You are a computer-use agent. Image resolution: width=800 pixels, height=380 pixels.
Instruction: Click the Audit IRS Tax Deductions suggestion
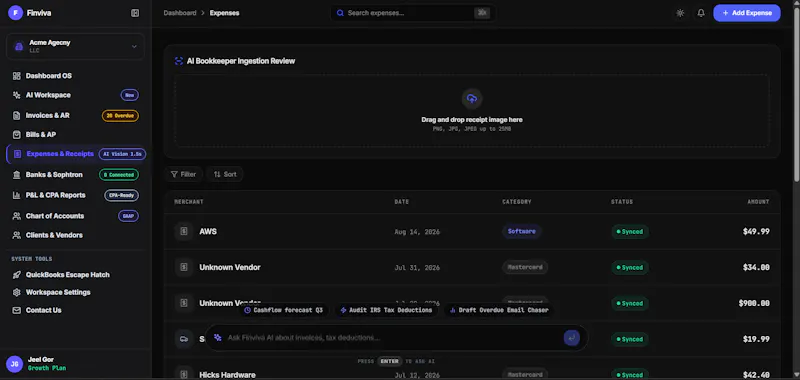point(386,310)
